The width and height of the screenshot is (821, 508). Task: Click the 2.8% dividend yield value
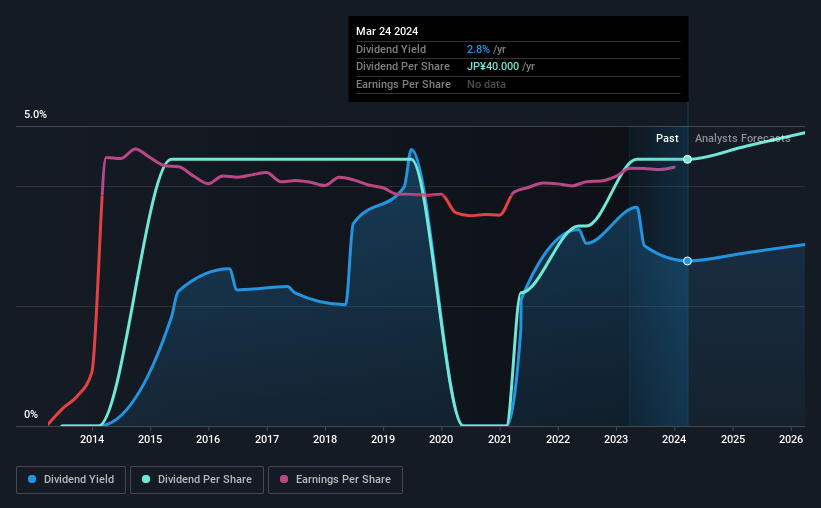(x=478, y=49)
